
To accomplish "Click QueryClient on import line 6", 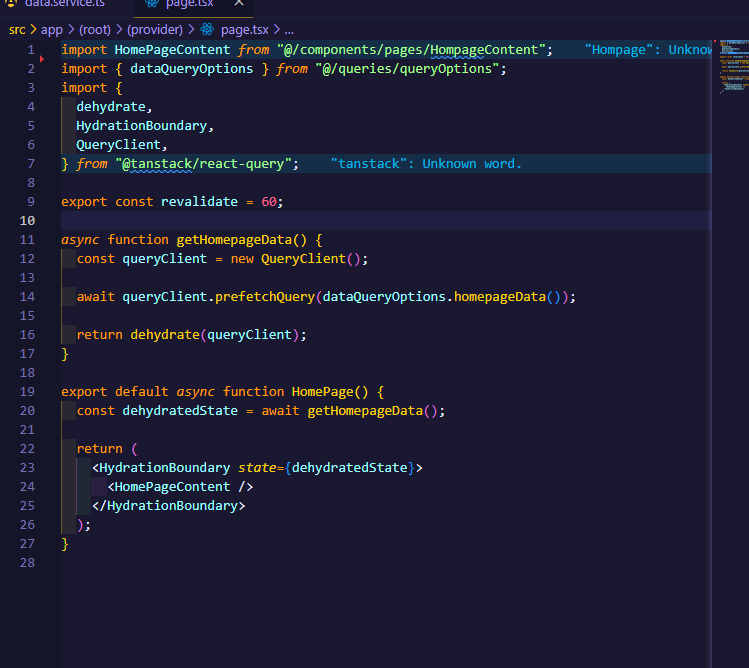I will pyautogui.click(x=118, y=145).
